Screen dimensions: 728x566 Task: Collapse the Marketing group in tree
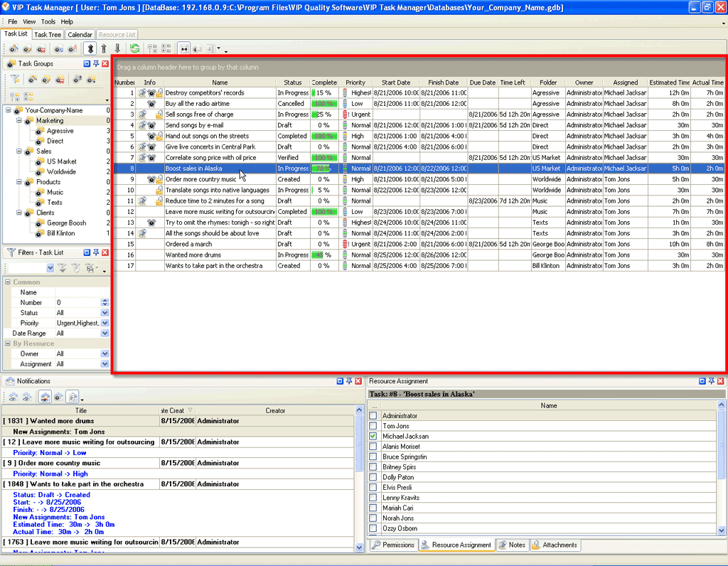tap(19, 121)
